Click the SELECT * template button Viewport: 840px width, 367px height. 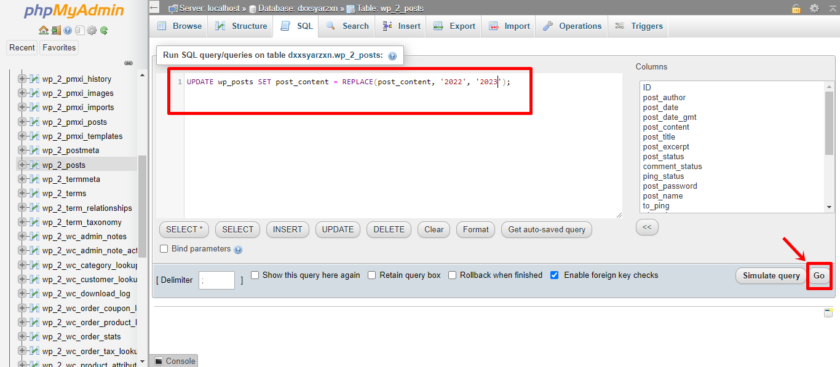pyautogui.click(x=184, y=229)
